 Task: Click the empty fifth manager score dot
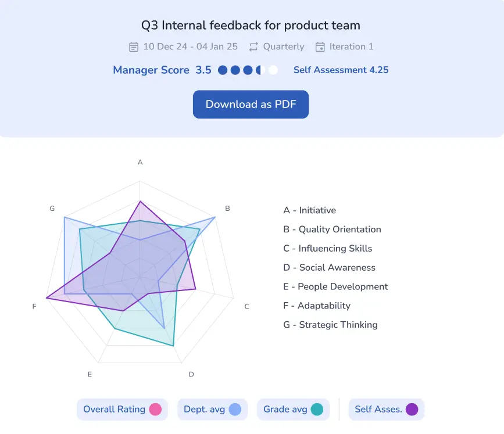tap(273, 70)
